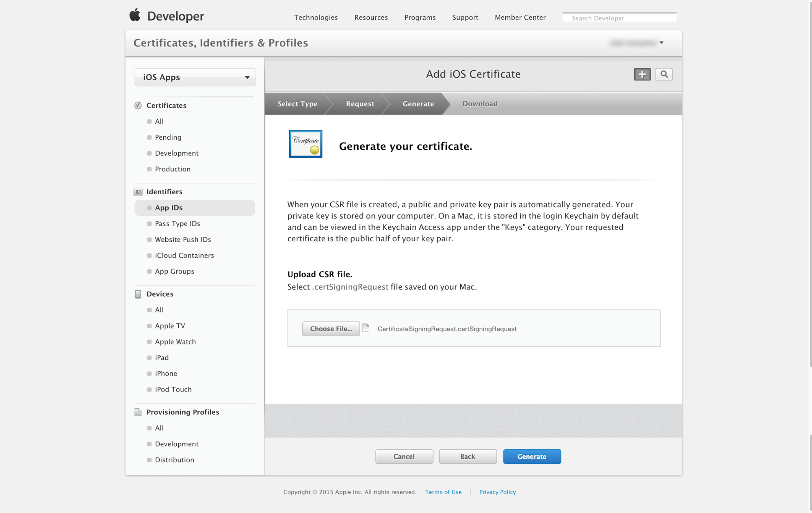Viewport: 812px width, 513px height.
Task: Click the document icon beside CertificateSigningRequest filename
Action: tap(365, 328)
